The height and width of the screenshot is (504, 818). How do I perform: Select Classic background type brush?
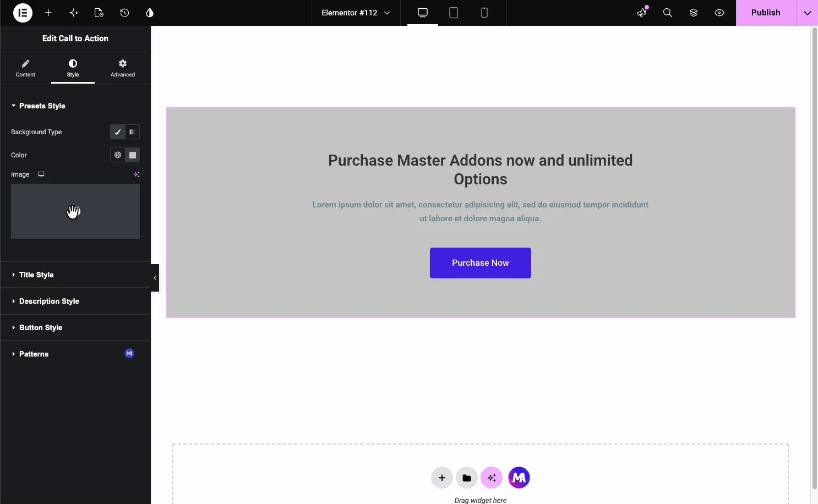tap(117, 132)
